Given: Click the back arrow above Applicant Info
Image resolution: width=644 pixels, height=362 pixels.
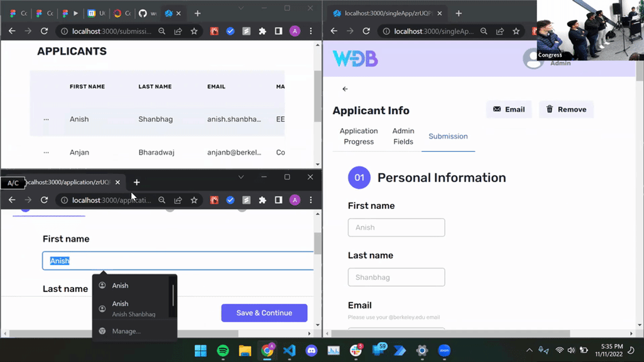Looking at the screenshot, I should (x=345, y=88).
